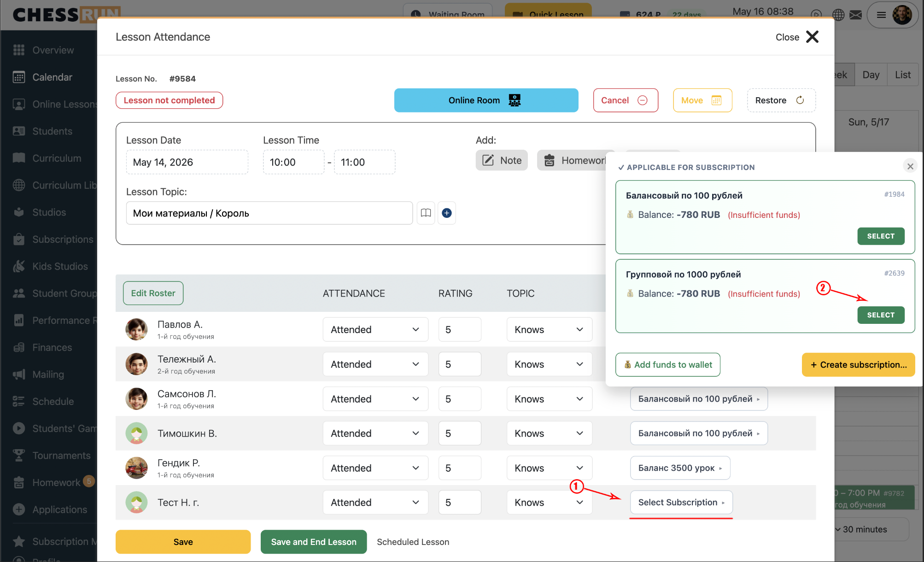Open Overview from sidebar grid icon
Viewport: 924px width, 562px height.
click(x=19, y=50)
